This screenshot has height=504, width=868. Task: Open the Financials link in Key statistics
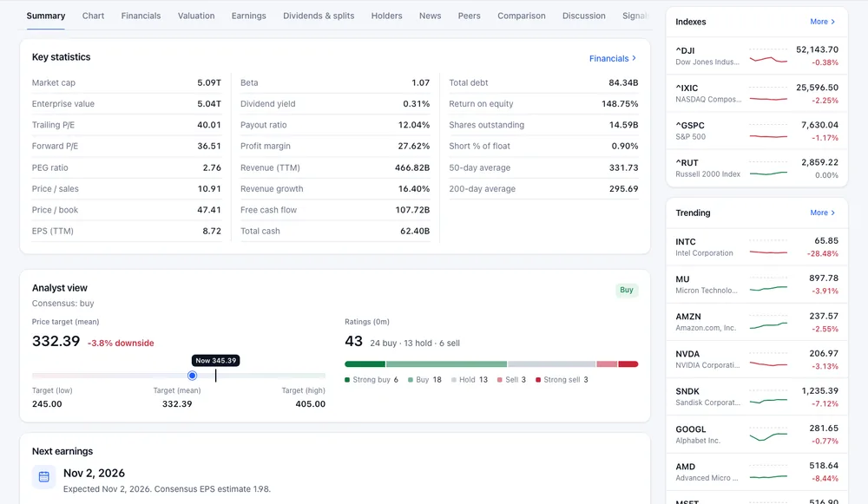[613, 58]
